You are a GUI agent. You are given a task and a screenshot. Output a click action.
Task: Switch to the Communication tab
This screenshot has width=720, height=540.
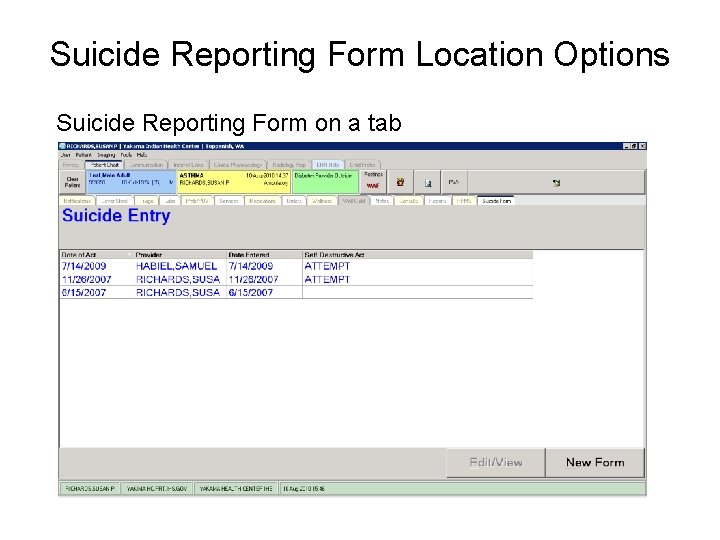coord(146,165)
